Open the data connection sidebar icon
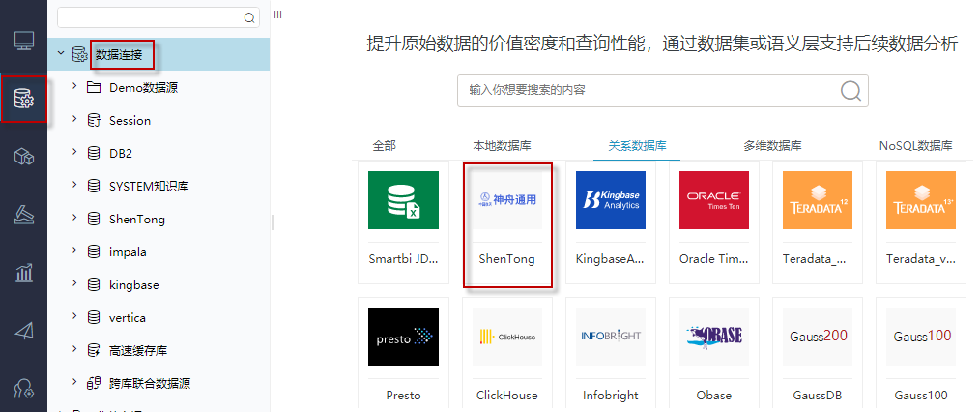The height and width of the screenshot is (412, 980). point(24,98)
